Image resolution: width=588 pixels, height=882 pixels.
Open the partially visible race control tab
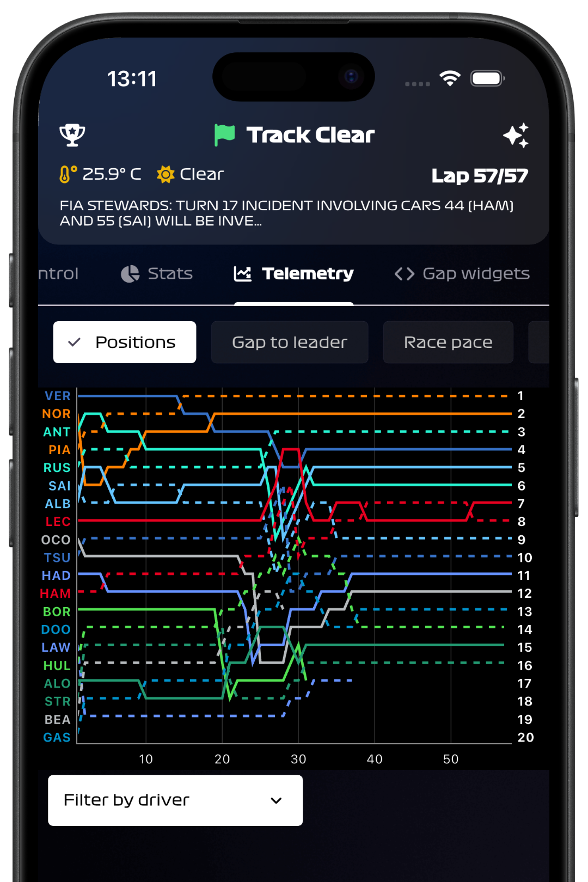pos(58,274)
